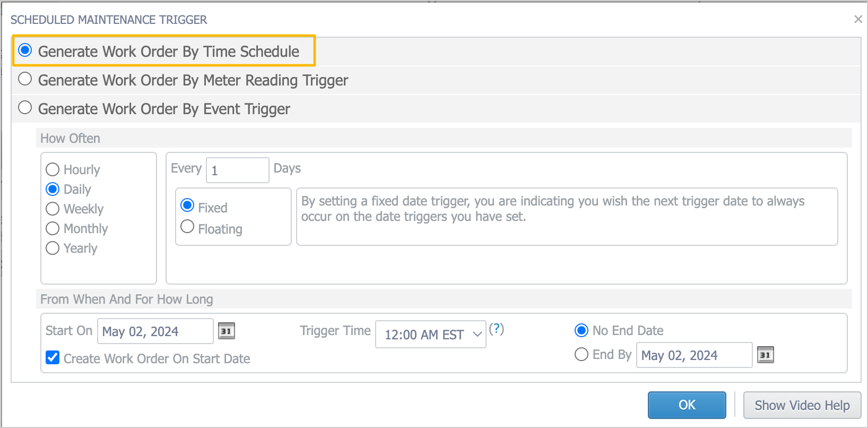The height and width of the screenshot is (428, 868).
Task: Enable the End By option
Action: pyautogui.click(x=581, y=354)
